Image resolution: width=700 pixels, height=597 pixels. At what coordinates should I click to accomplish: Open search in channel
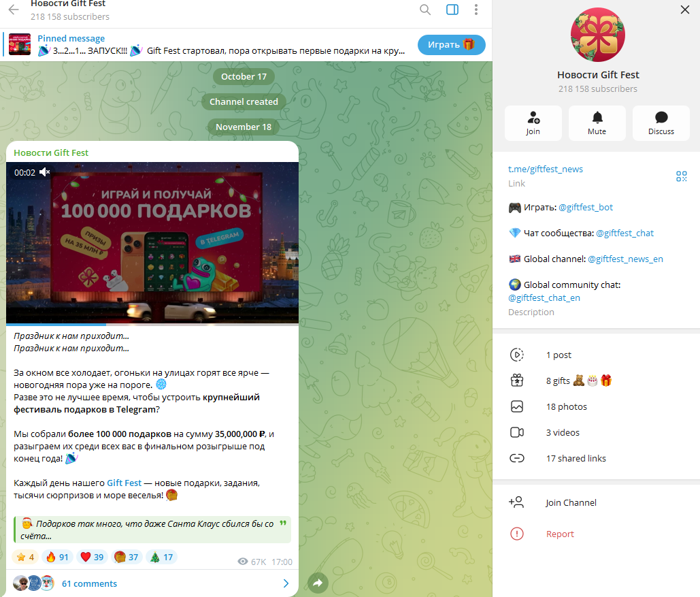[x=425, y=10]
